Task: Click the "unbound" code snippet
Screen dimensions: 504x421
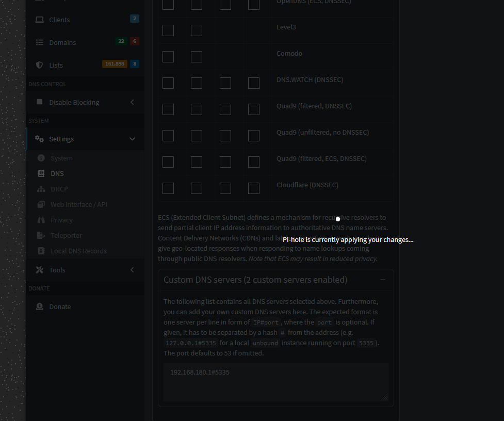Action: tap(265, 343)
